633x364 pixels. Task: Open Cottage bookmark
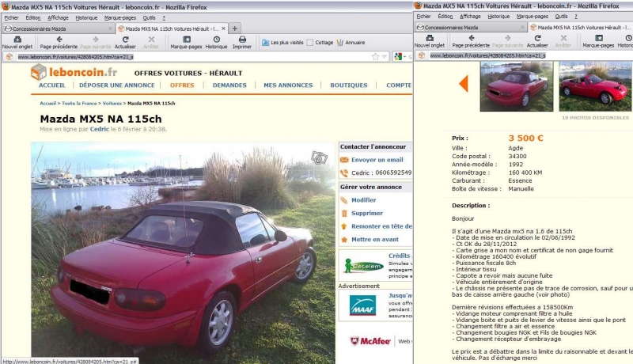(320, 43)
